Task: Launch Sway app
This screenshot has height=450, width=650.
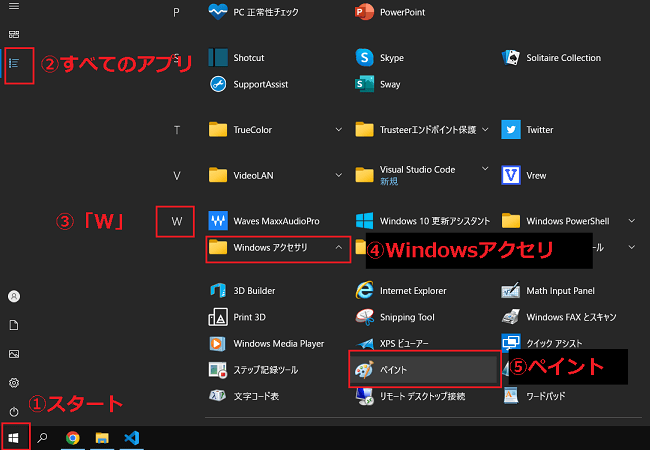Action: (378, 84)
